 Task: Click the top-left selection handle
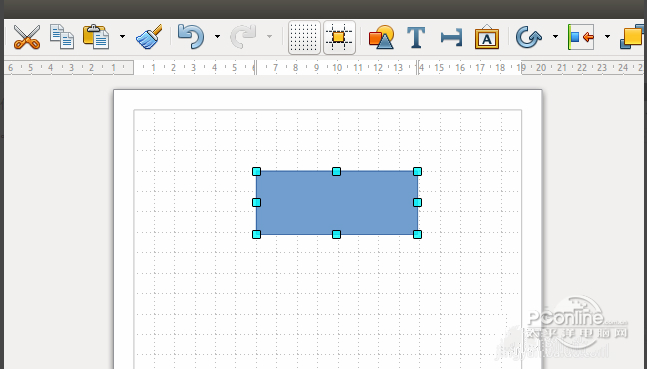coord(256,171)
